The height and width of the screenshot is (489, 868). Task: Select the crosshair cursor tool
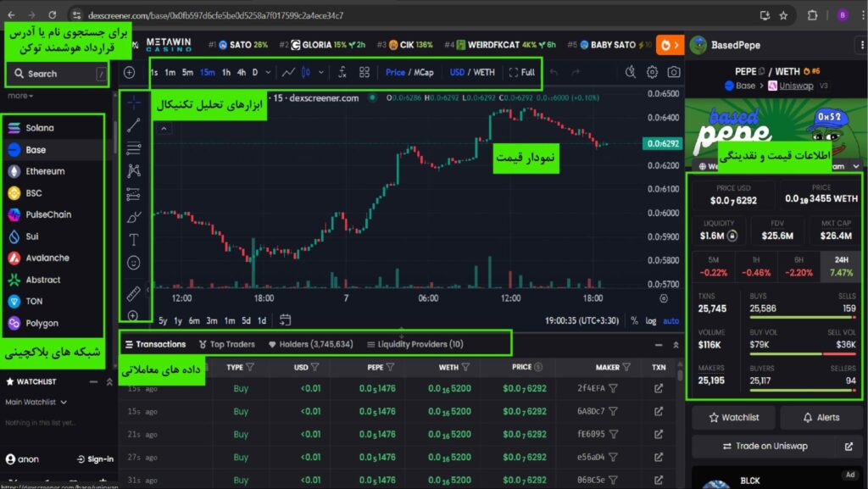tap(133, 103)
